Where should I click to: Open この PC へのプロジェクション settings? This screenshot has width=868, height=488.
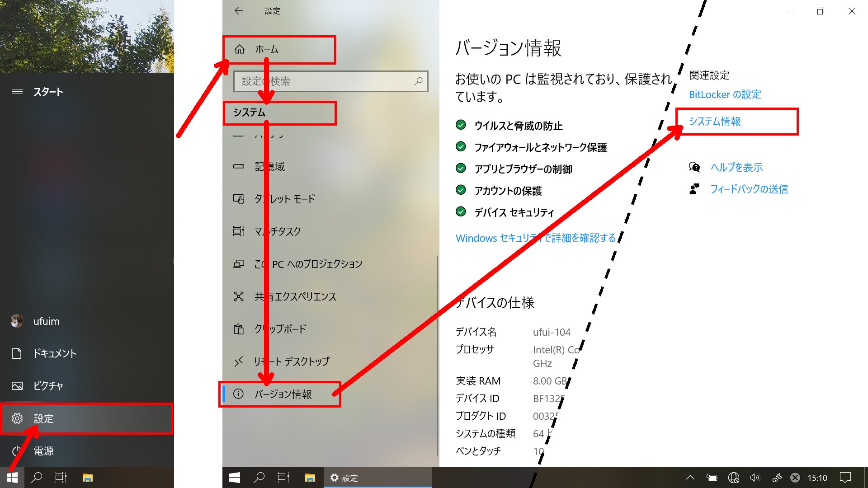330,264
